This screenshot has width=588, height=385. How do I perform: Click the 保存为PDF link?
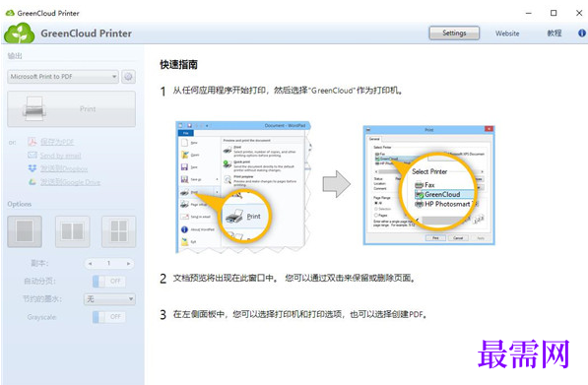(57, 142)
